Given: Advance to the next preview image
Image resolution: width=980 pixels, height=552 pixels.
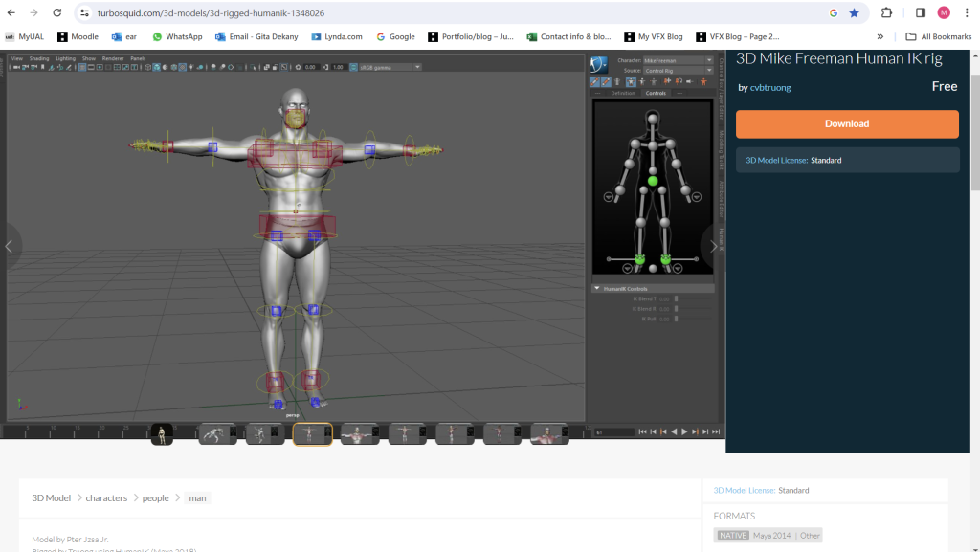Looking at the screenshot, I should coord(713,246).
